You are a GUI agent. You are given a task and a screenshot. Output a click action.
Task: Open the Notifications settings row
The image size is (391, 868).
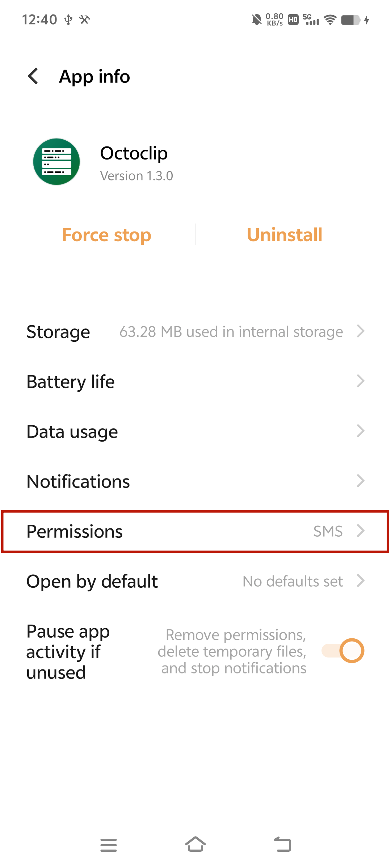click(x=195, y=481)
